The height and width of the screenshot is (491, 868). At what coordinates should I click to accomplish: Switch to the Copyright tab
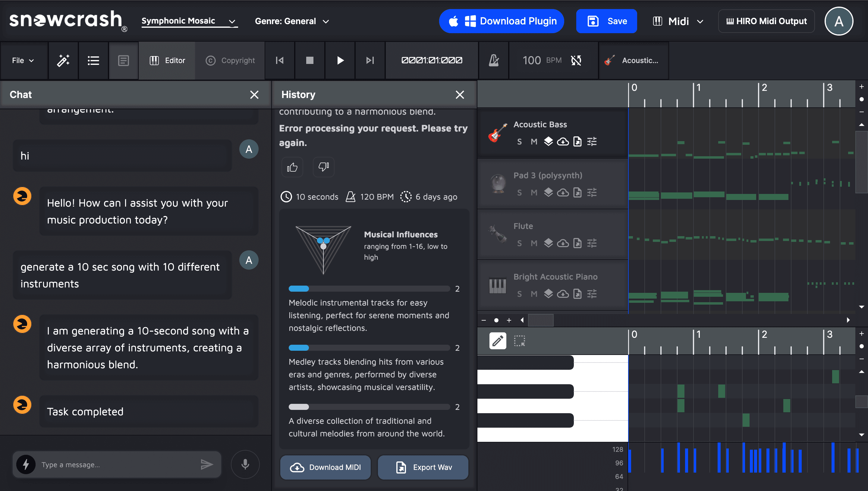(x=230, y=60)
